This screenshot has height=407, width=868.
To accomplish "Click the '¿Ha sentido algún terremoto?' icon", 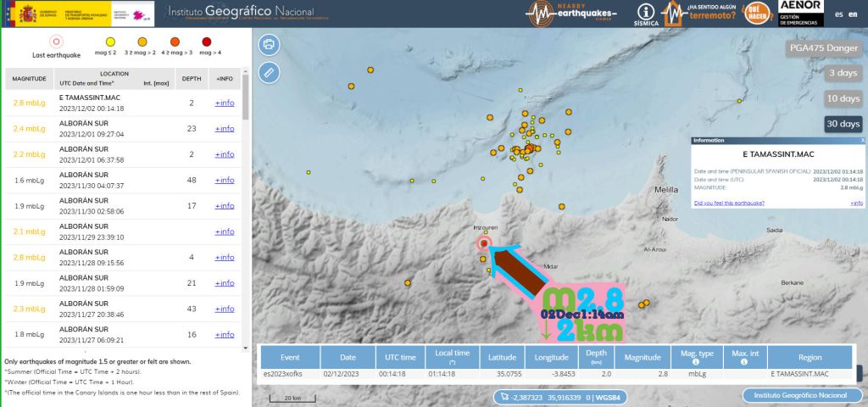I will coord(698,14).
